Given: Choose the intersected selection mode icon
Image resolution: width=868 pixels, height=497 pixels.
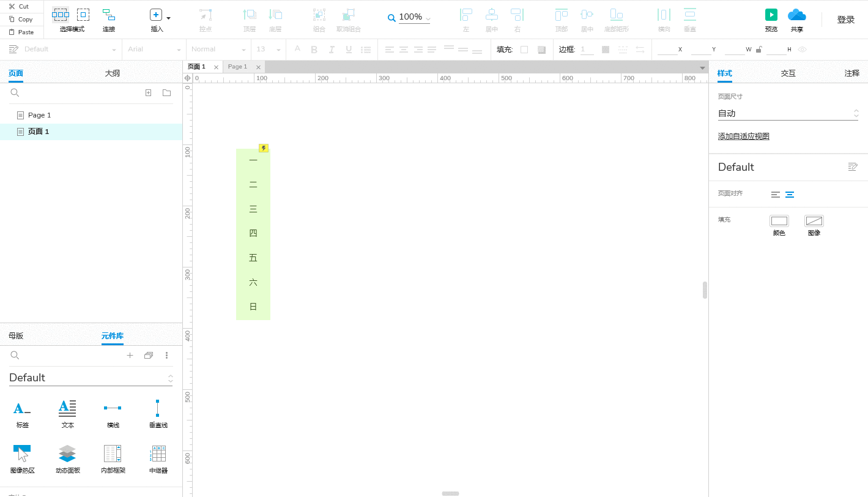Looking at the screenshot, I should click(61, 15).
